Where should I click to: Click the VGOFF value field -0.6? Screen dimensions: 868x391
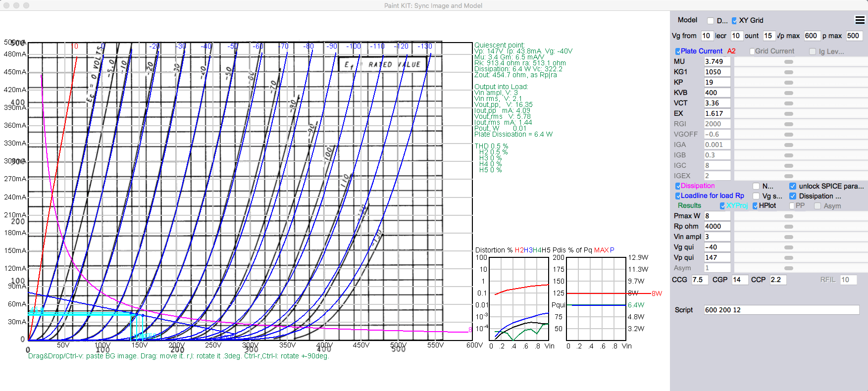coord(717,135)
